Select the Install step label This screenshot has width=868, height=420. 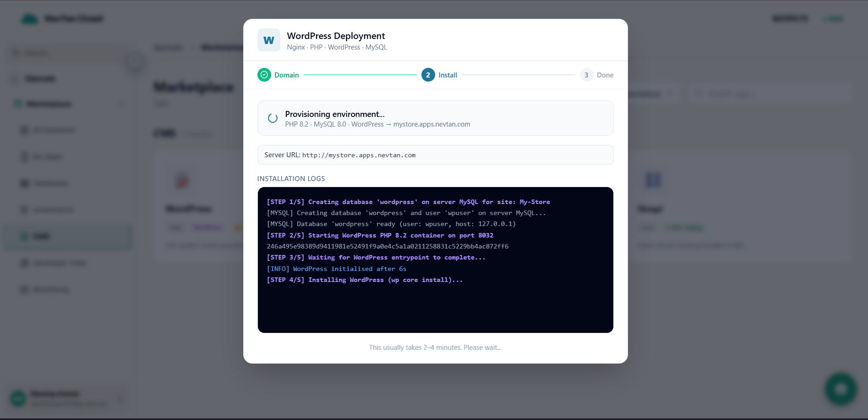(448, 75)
